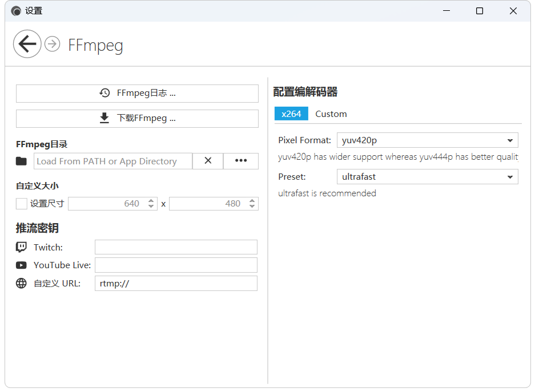Click the 推流密钥 heading text
The width and height of the screenshot is (535, 392).
(37, 228)
